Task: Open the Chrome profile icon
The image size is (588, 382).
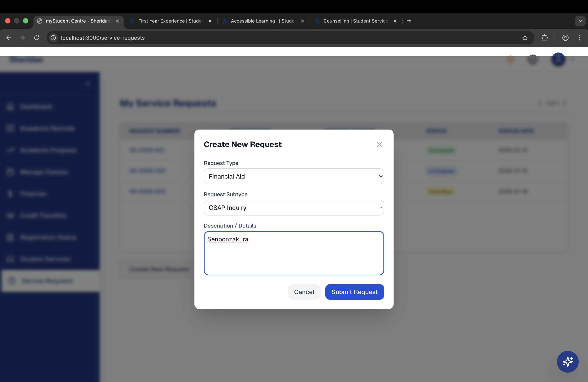Action: coord(565,38)
